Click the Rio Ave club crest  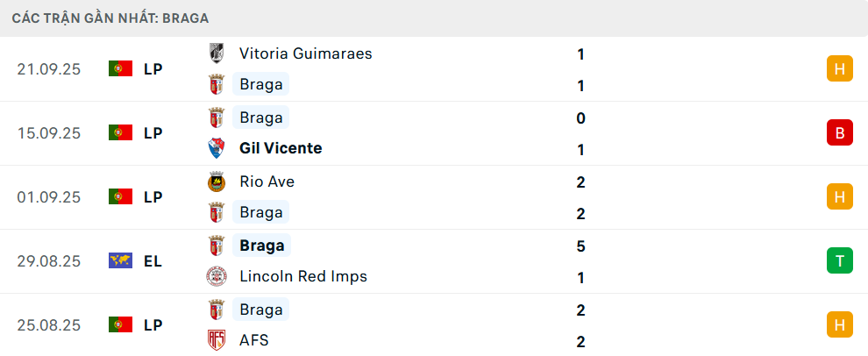point(216,182)
